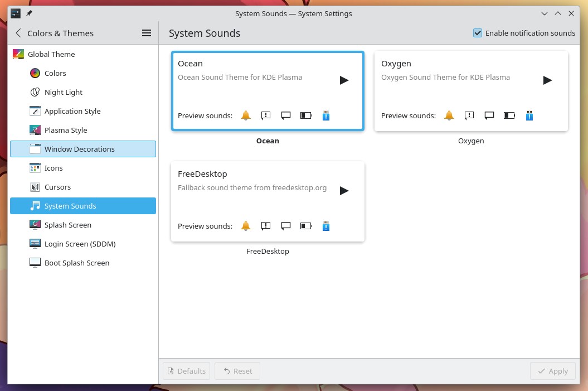The image size is (588, 391).
Task: Open the window menu settings icon
Action: (x=16, y=13)
